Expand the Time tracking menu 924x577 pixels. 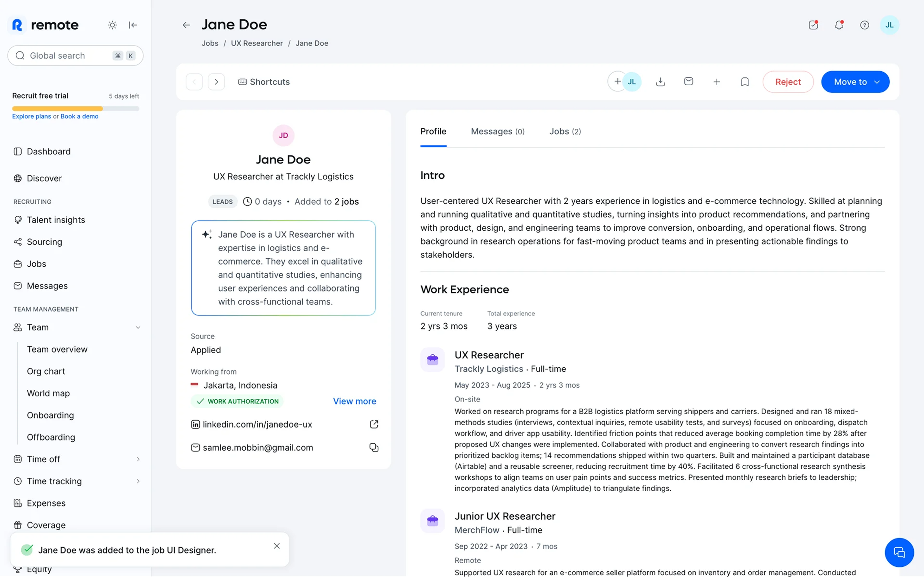[138, 481]
